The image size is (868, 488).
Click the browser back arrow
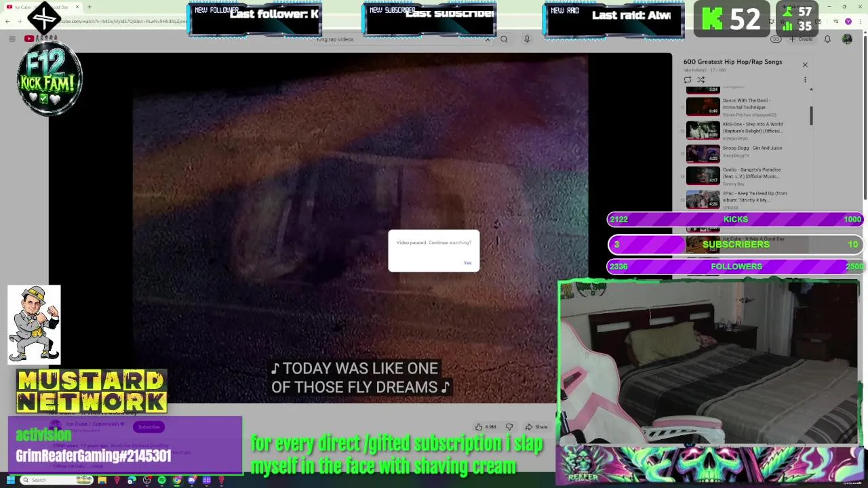pos(7,22)
